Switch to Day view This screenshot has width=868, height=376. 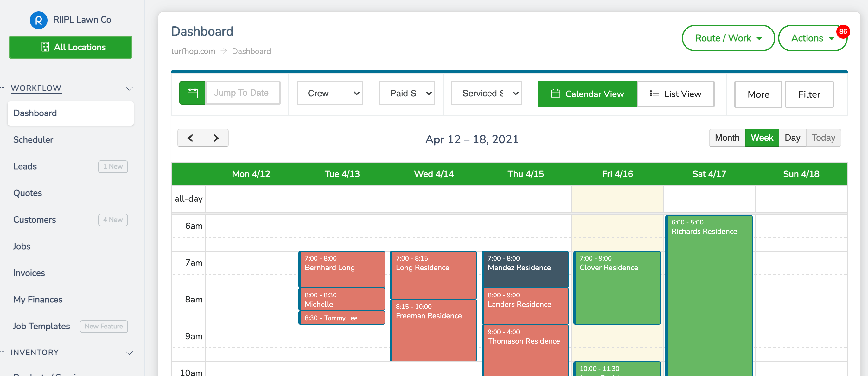tap(792, 138)
